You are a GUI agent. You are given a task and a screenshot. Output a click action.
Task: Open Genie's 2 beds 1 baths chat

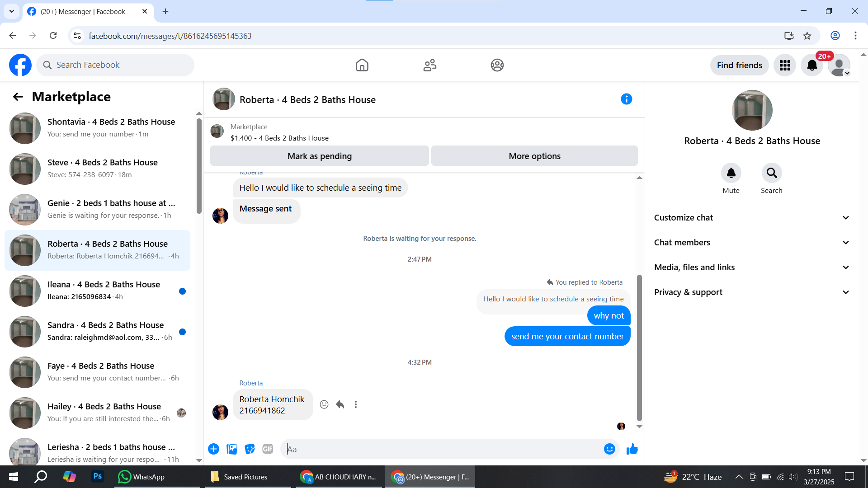point(97,210)
